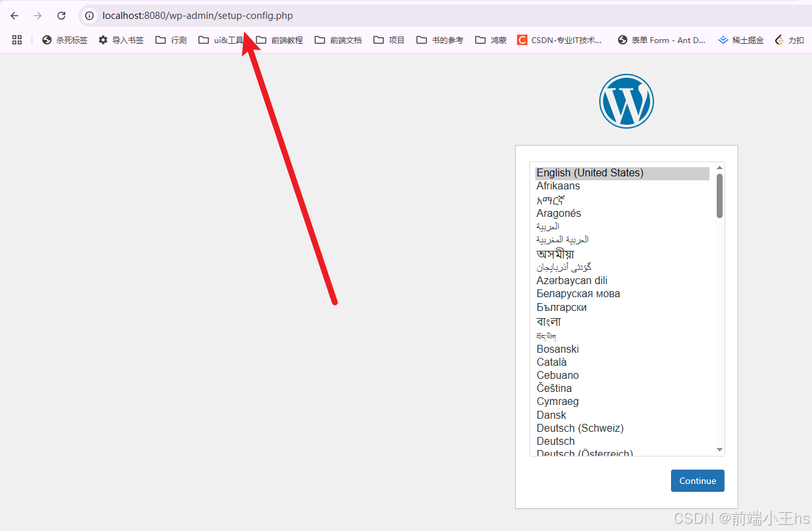
Task: Select অসমীয়া in the language list
Action: (622, 254)
